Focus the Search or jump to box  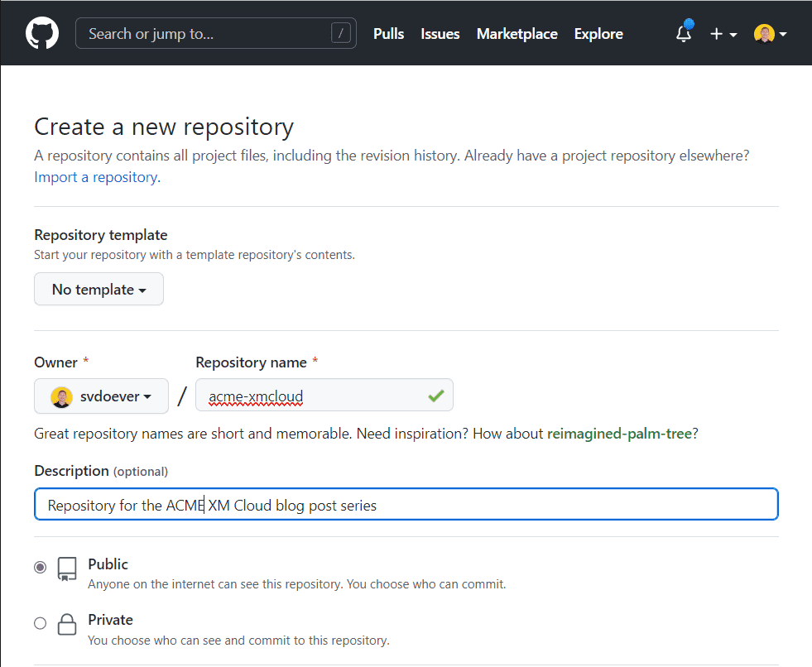coord(207,34)
